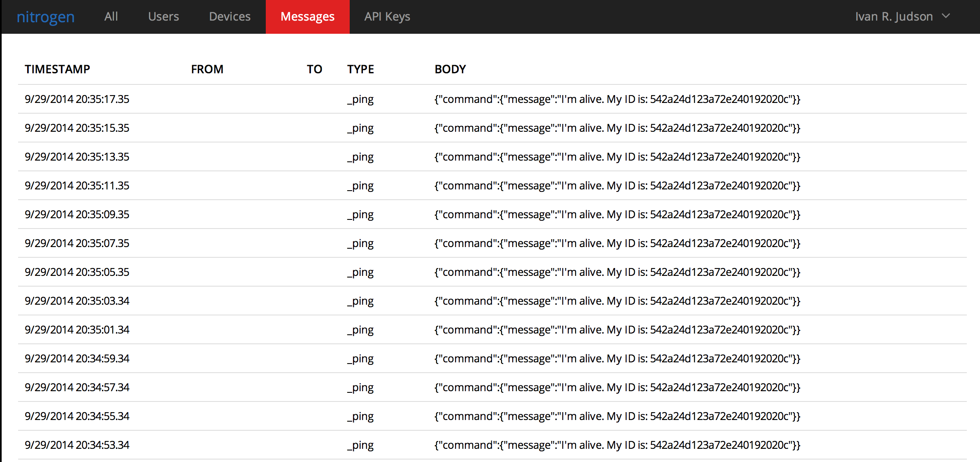Viewport: 980px width, 462px height.
Task: Expand the Ivan R. Judson user menu
Action: 894,16
